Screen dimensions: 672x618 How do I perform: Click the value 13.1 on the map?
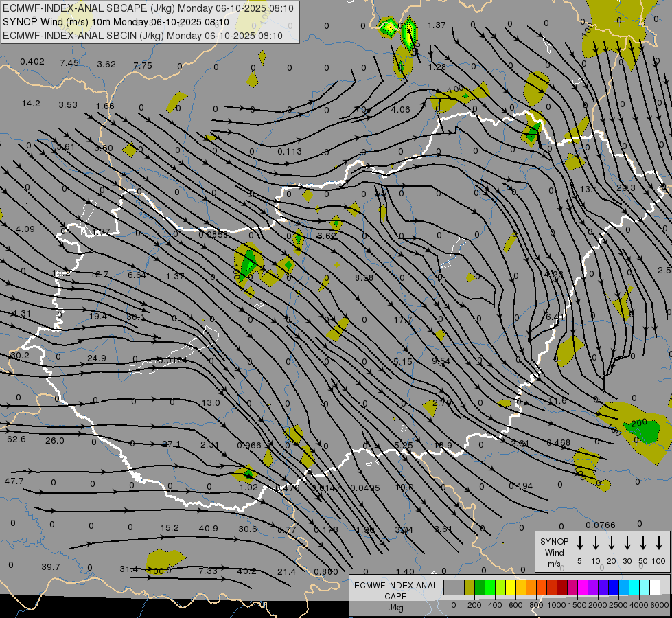[588, 189]
